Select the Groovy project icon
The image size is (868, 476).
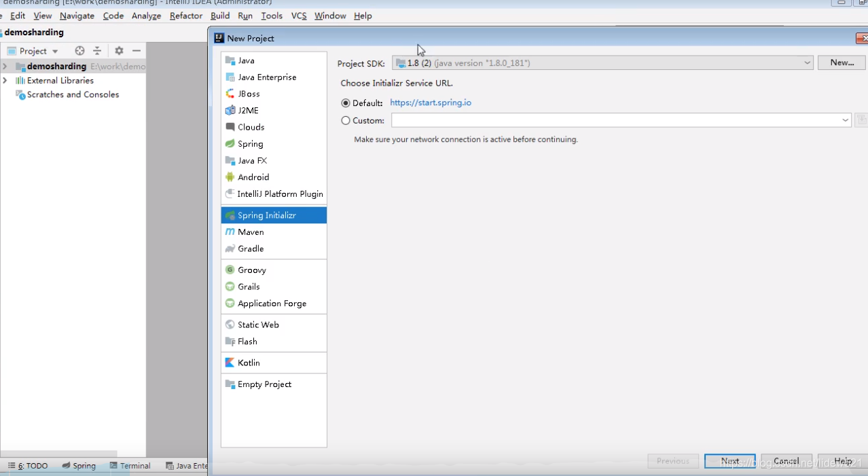point(230,270)
